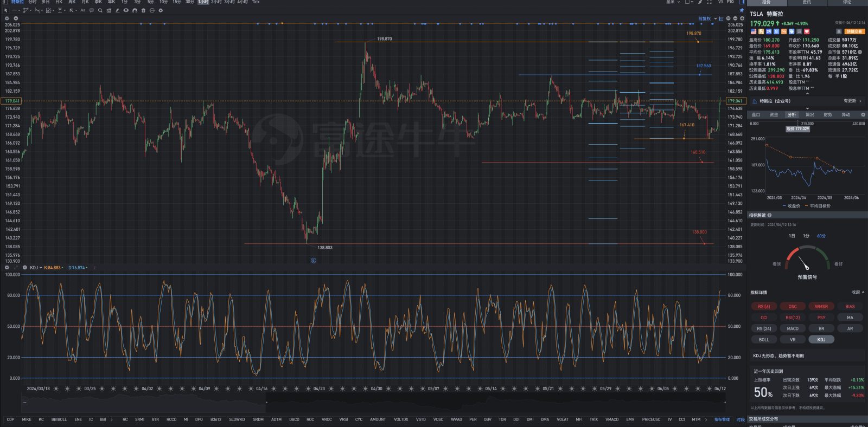Select the KDJ indicator chip
Viewport: 868px width, 427px height.
pyautogui.click(x=821, y=340)
